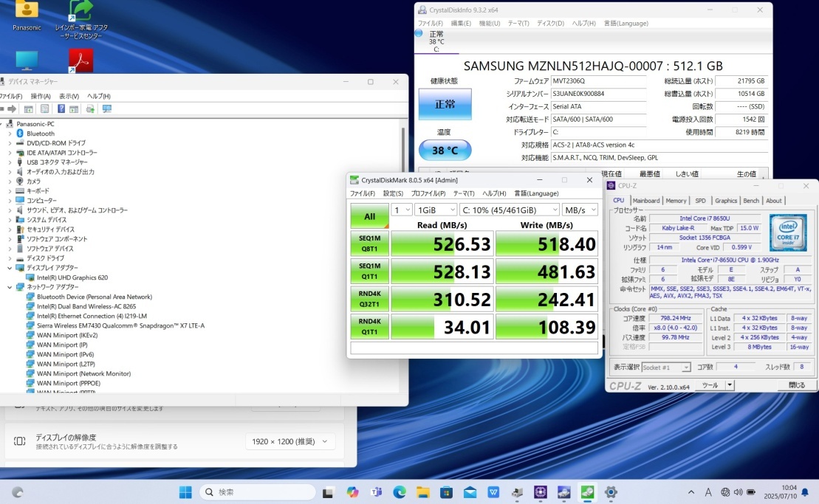
Task: Collapse the ディスプレイ アダプター category
Action: point(10,268)
